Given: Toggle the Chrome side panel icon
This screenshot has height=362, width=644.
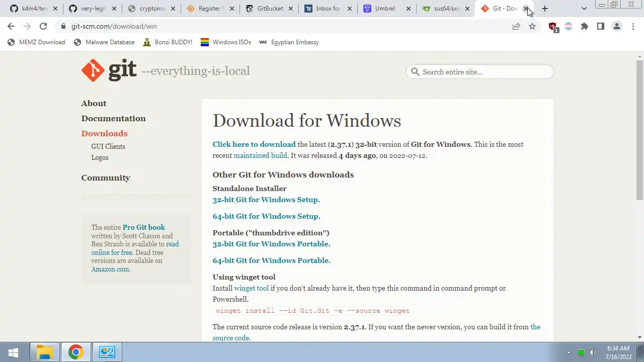Looking at the screenshot, I should [x=601, y=26].
